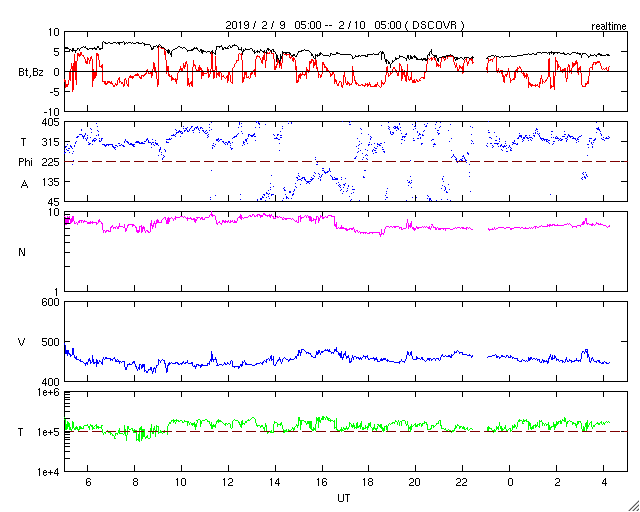Image resolution: width=640 pixels, height=512 pixels.
Task: Click the '225' tick on Phi panel
Action: (51, 162)
